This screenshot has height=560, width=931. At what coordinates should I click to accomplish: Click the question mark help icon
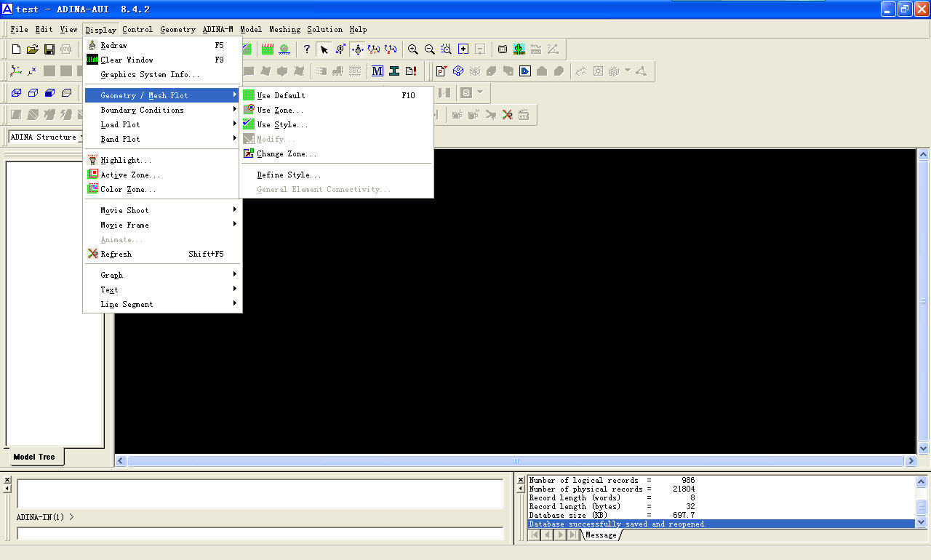coord(307,49)
